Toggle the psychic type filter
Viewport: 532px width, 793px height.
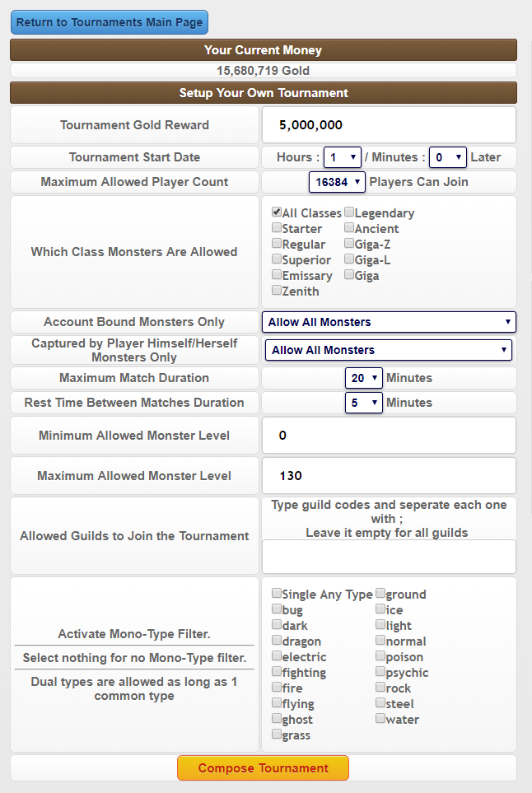(x=380, y=672)
